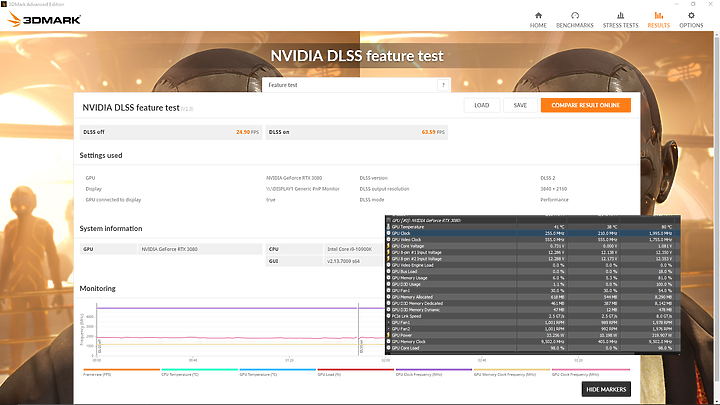Click the GPU Core Load row icon
This screenshot has height=405, width=720.
click(x=388, y=348)
